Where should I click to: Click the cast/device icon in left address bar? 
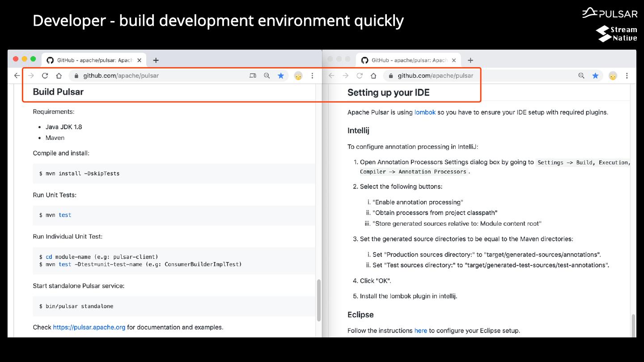pyautogui.click(x=253, y=76)
